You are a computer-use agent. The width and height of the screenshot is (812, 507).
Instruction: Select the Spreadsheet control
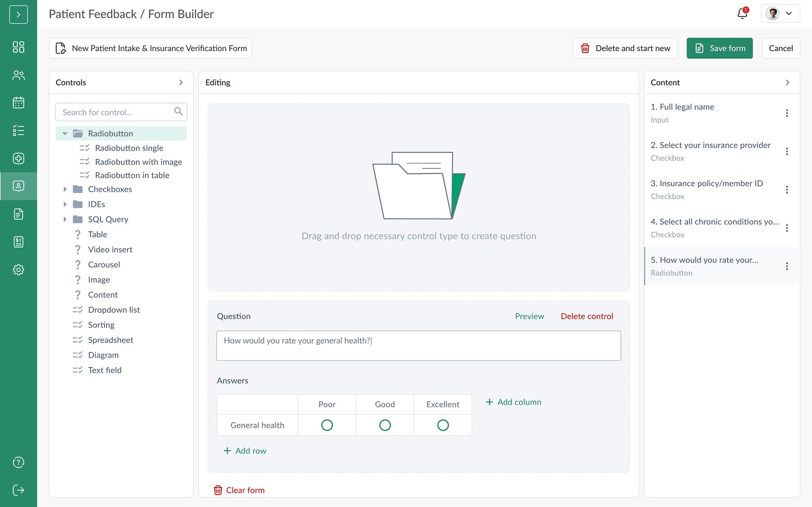click(x=110, y=340)
